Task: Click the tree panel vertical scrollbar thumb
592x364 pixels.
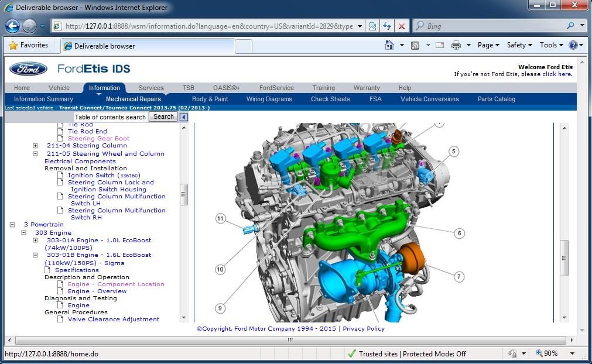Action: tap(184, 194)
